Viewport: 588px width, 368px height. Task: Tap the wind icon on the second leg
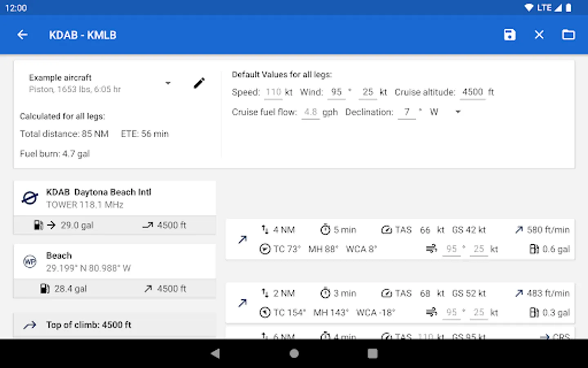point(432,312)
